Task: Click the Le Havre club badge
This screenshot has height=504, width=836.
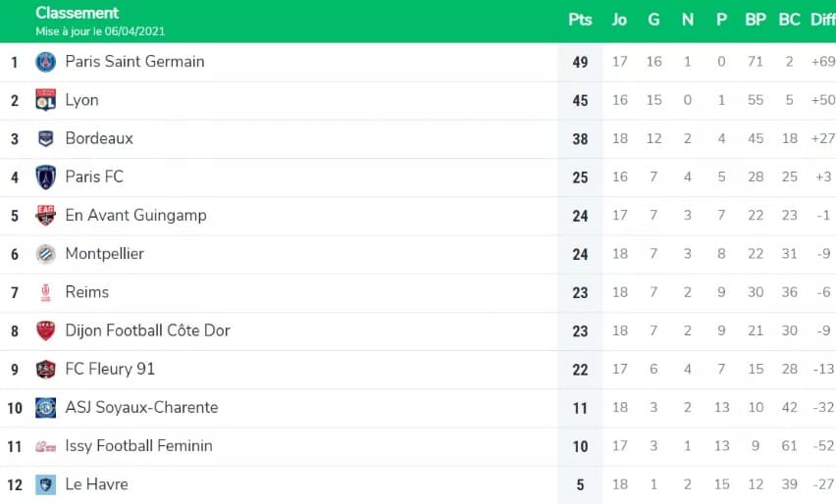Action: 46,484
